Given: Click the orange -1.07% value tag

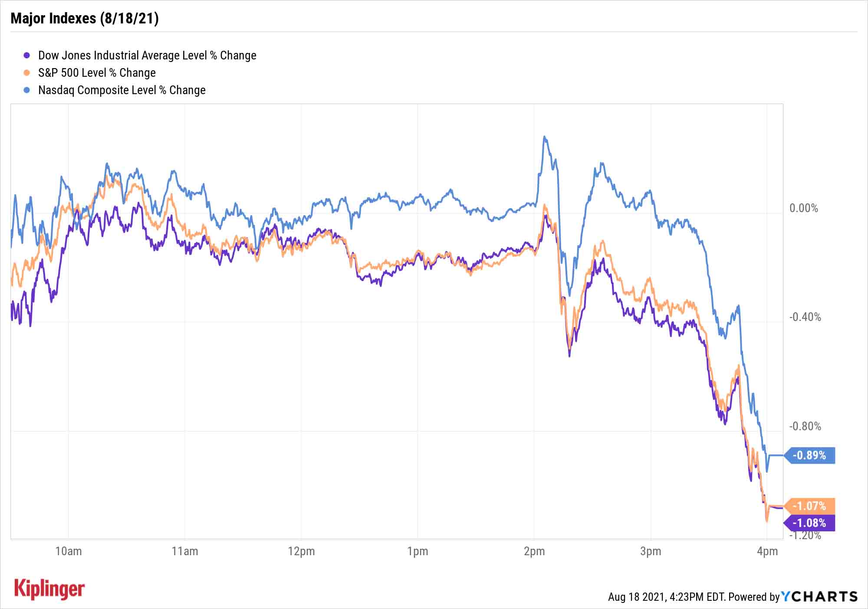Looking at the screenshot, I should 810,506.
